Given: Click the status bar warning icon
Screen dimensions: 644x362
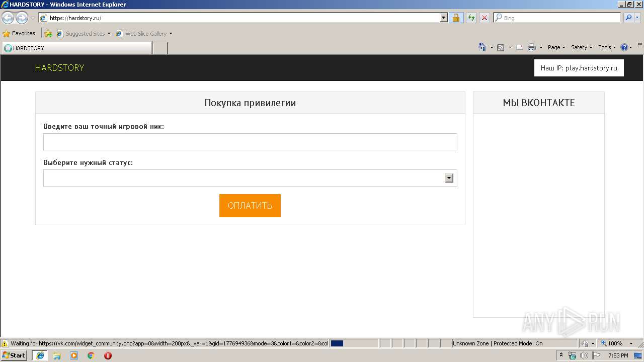Looking at the screenshot, I should coord(5,343).
